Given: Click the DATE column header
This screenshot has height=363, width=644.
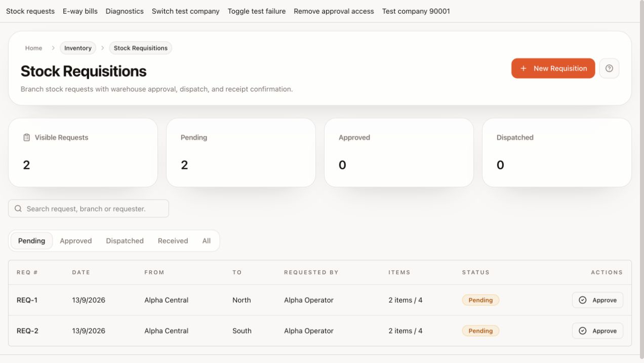Looking at the screenshot, I should pyautogui.click(x=82, y=272).
